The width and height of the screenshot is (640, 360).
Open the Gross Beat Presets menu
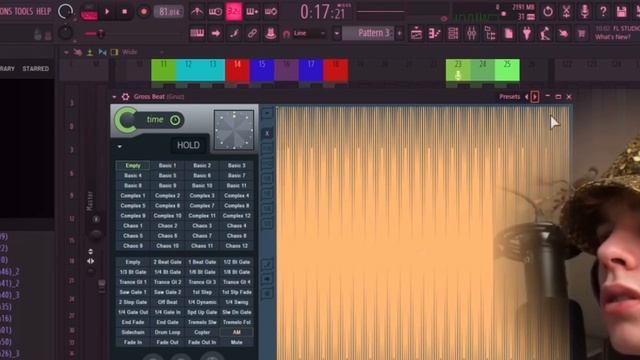click(x=509, y=97)
